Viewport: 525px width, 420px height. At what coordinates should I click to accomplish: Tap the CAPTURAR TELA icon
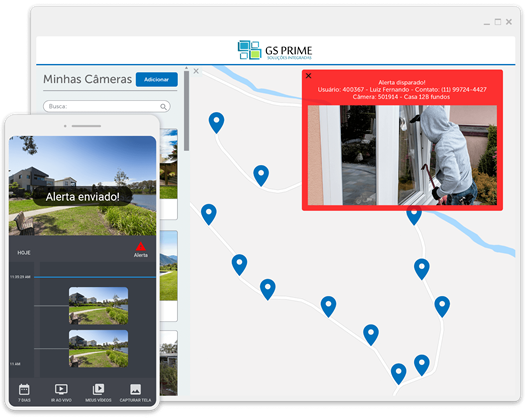click(135, 389)
